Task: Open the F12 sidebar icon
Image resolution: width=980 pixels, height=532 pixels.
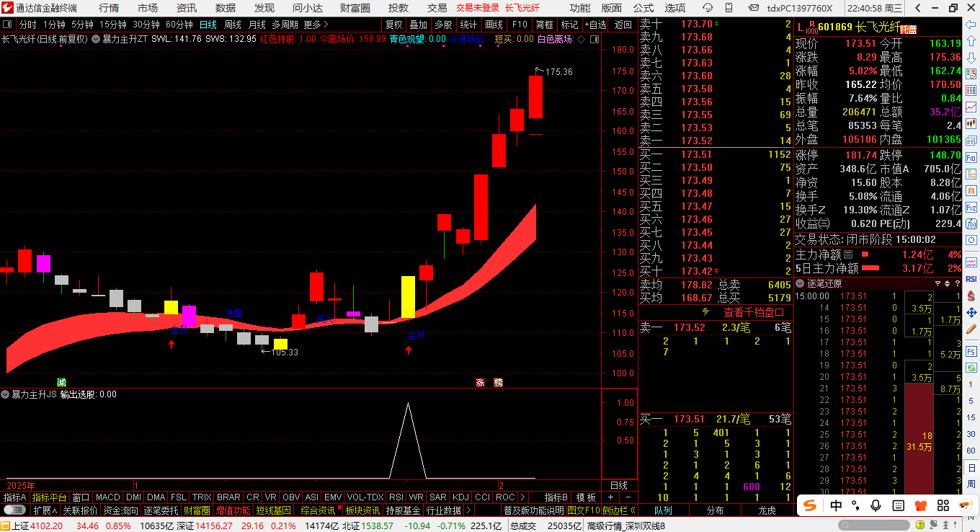Action: pyautogui.click(x=971, y=207)
